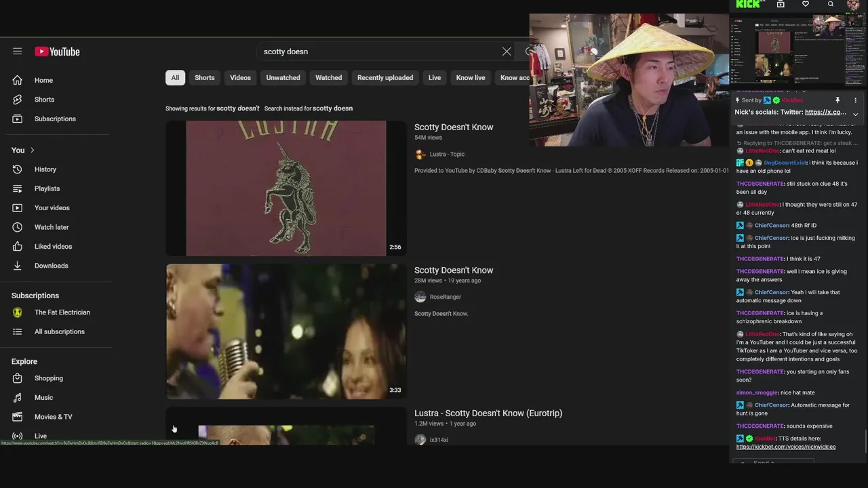Image resolution: width=868 pixels, height=488 pixels.
Task: Select the Shorts filter chip
Action: pos(205,78)
